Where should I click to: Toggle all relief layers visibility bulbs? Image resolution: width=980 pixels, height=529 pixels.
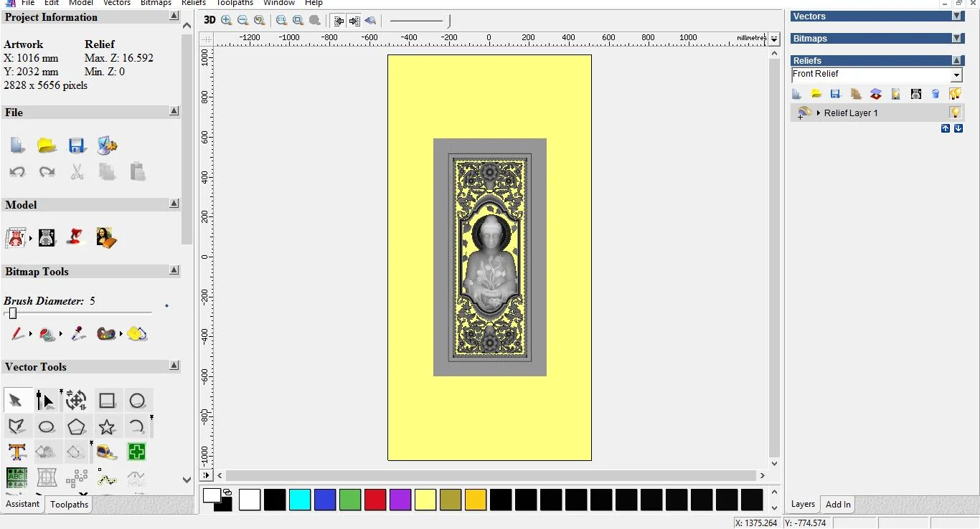coord(955,94)
